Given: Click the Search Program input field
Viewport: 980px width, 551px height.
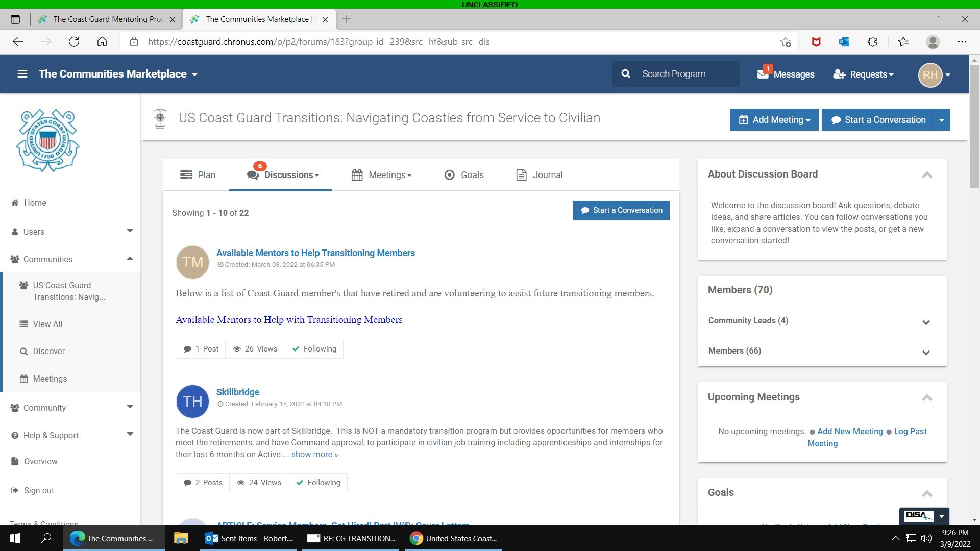Looking at the screenshot, I should [684, 74].
